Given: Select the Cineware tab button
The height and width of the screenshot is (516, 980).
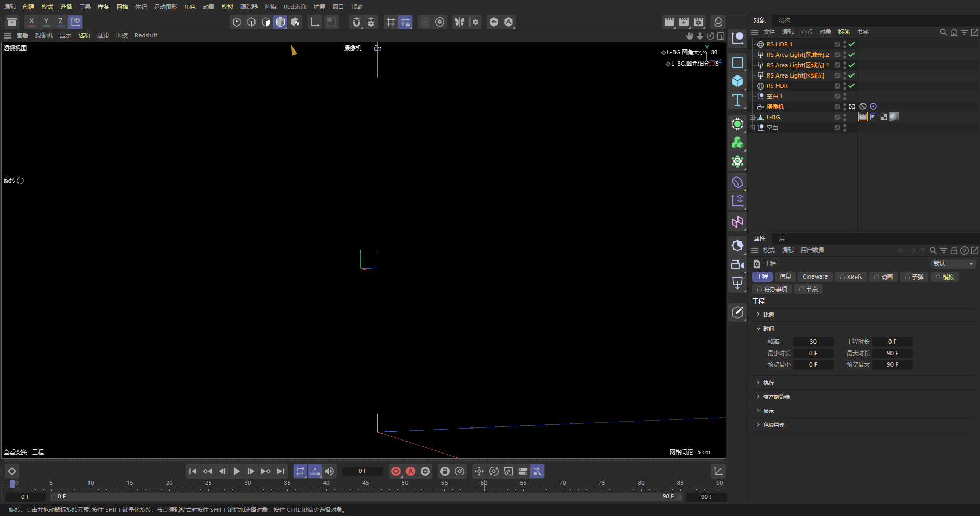Looking at the screenshot, I should (x=815, y=277).
